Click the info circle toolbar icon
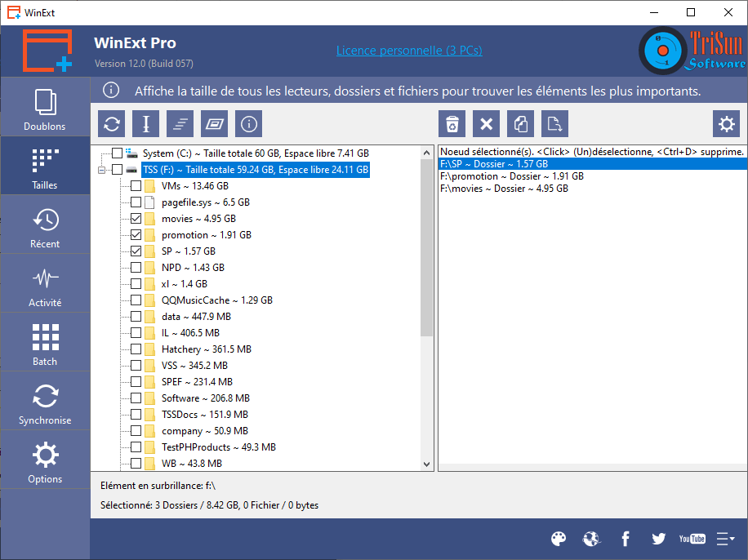Screen dimensions: 748x560 point(249,124)
